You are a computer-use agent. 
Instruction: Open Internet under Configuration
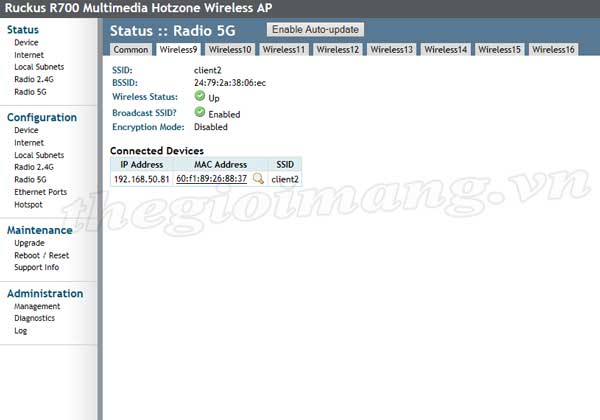tap(29, 143)
